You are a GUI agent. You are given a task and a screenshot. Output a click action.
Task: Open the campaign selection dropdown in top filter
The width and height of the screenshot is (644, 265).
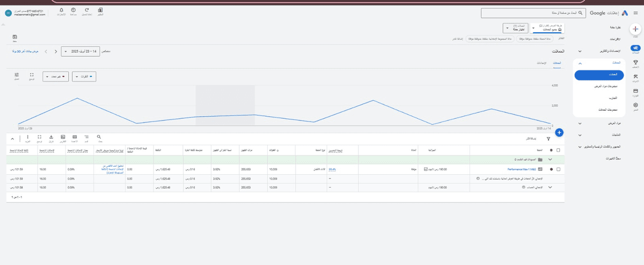(518, 27)
